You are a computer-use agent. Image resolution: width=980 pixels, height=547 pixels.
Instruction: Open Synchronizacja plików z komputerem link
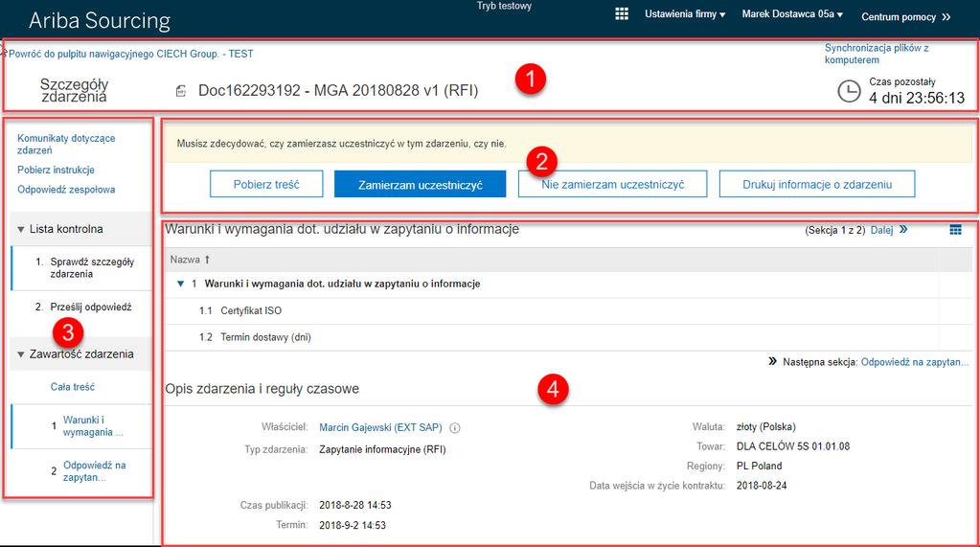pos(877,54)
